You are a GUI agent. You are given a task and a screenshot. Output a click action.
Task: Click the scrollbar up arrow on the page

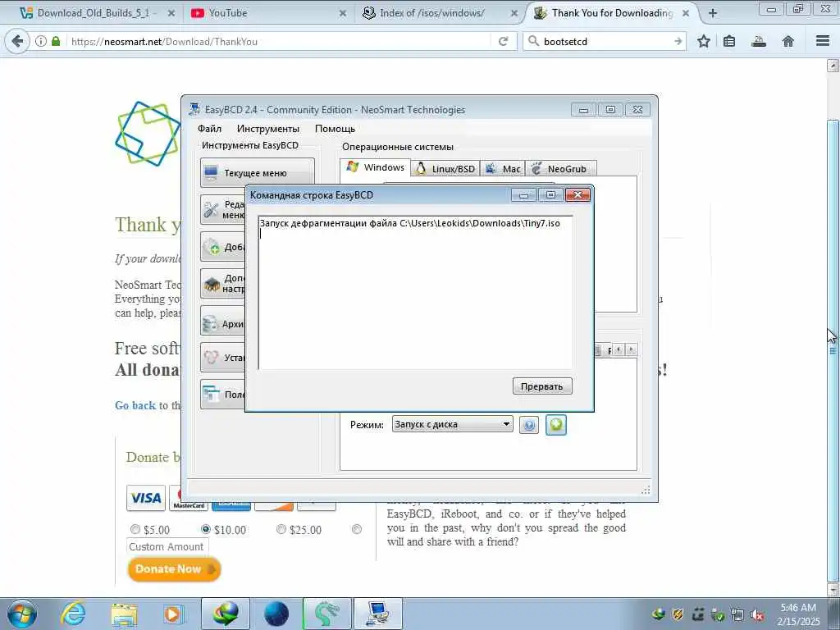click(x=833, y=66)
